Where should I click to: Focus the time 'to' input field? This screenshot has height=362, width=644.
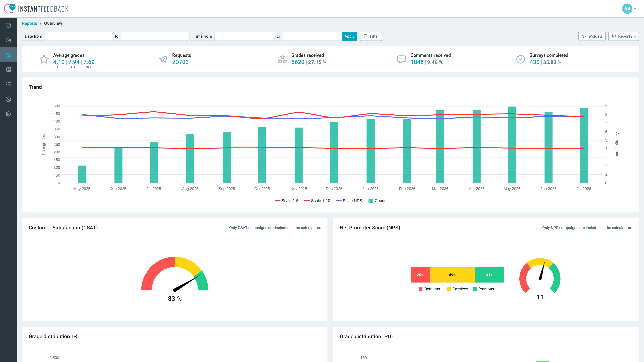[312, 36]
